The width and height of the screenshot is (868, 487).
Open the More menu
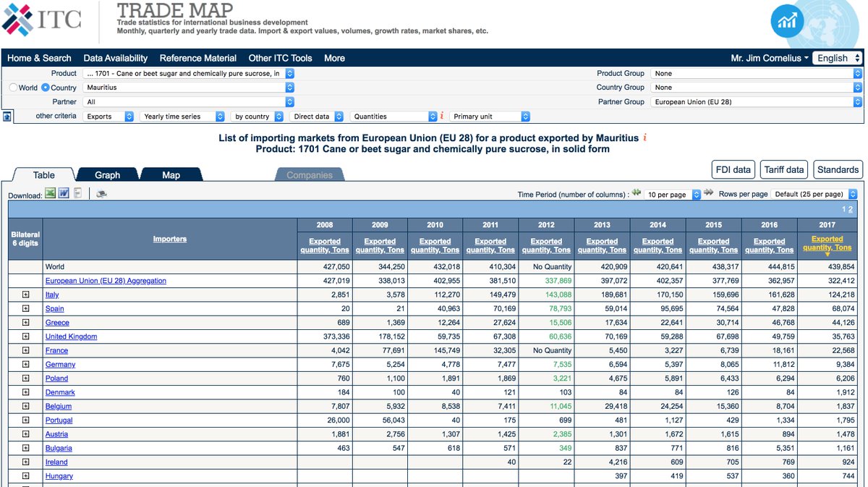[x=334, y=58]
